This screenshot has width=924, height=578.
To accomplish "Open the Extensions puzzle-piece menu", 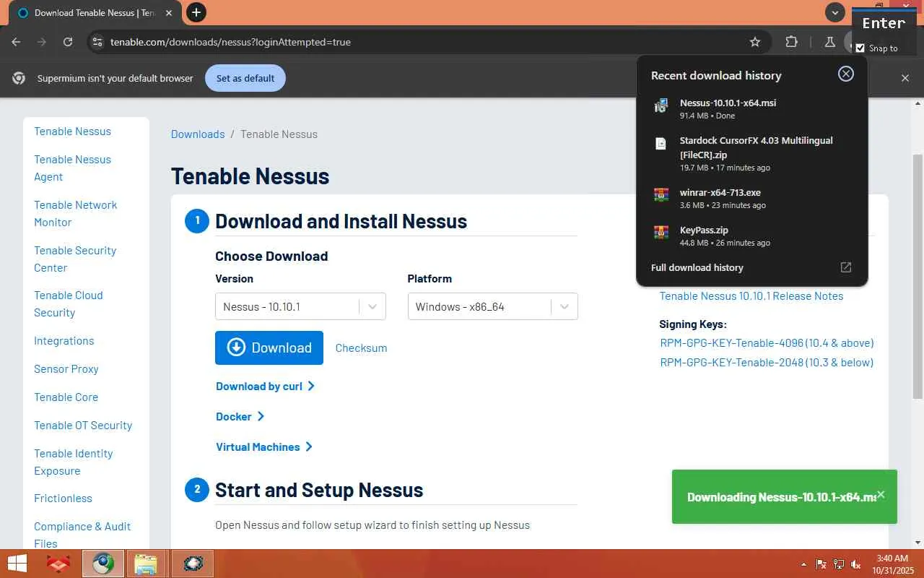I will (x=791, y=42).
